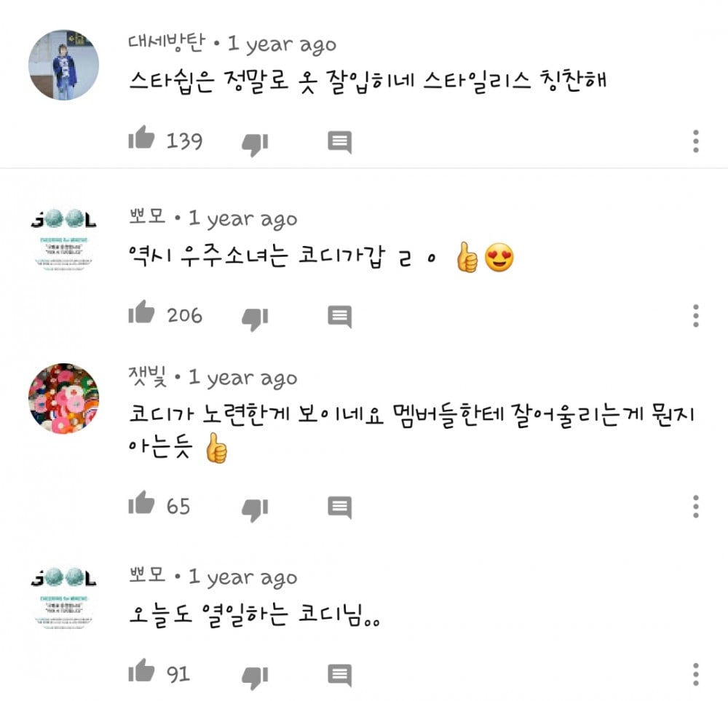This screenshot has height=701, width=728.
Task: Open 대세방탄 profile picture
Action: [63, 65]
